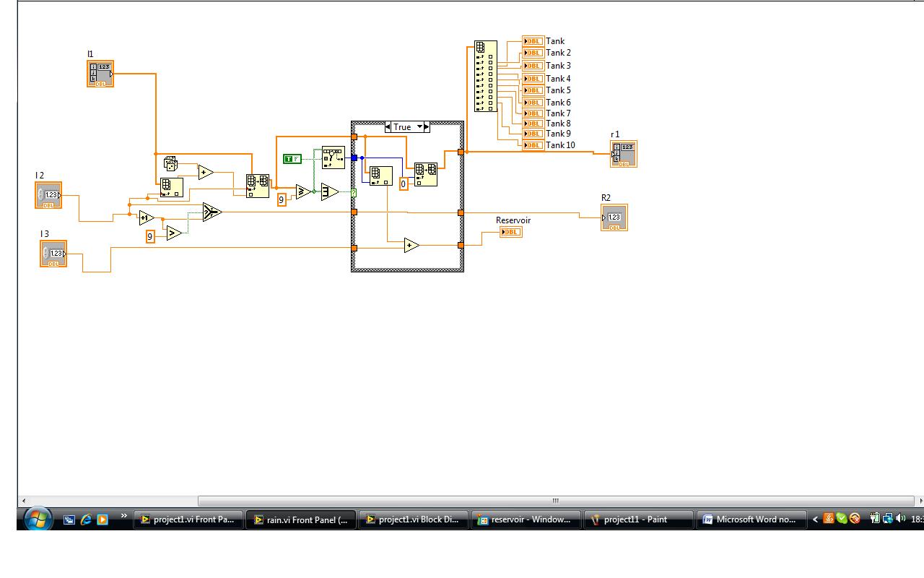Click the I2 numeric control terminal
The width and height of the screenshot is (924, 578).
coord(48,195)
